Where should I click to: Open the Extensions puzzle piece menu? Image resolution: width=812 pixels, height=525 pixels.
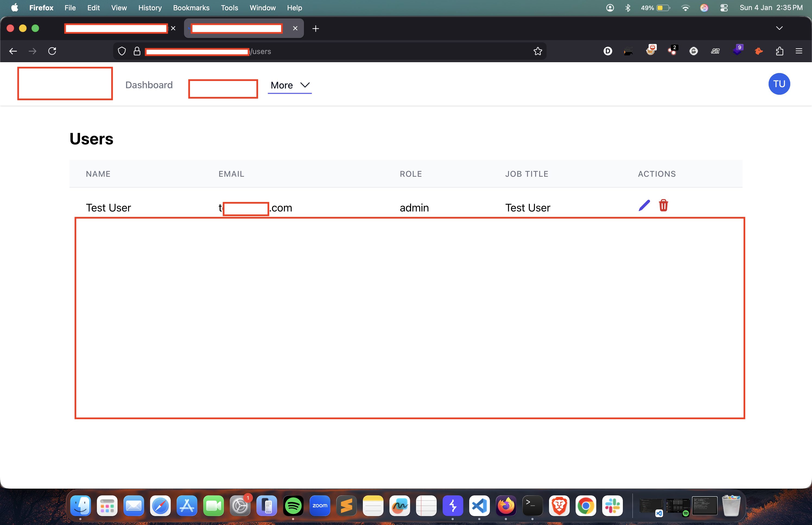[x=780, y=51]
